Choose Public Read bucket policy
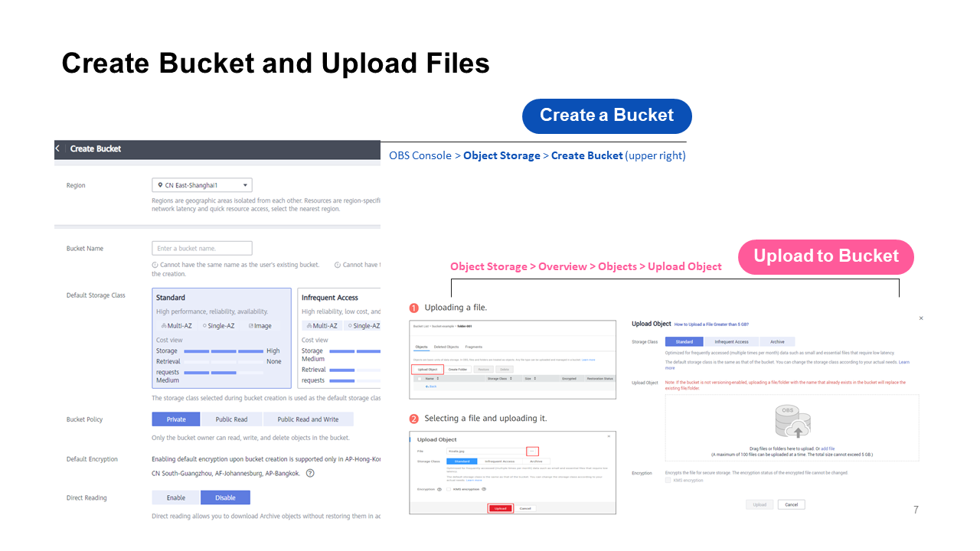Image resolution: width=980 pixels, height=551 pixels. (231, 419)
